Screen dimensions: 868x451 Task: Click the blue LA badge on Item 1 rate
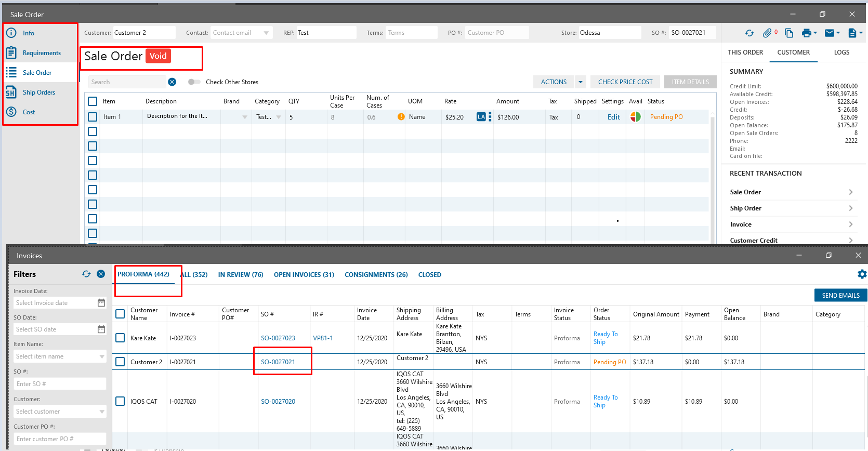481,117
